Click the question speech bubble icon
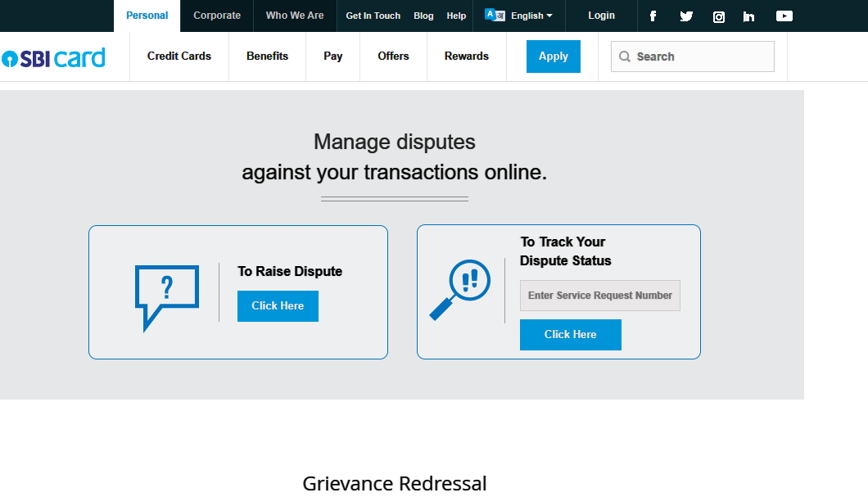 (x=166, y=298)
